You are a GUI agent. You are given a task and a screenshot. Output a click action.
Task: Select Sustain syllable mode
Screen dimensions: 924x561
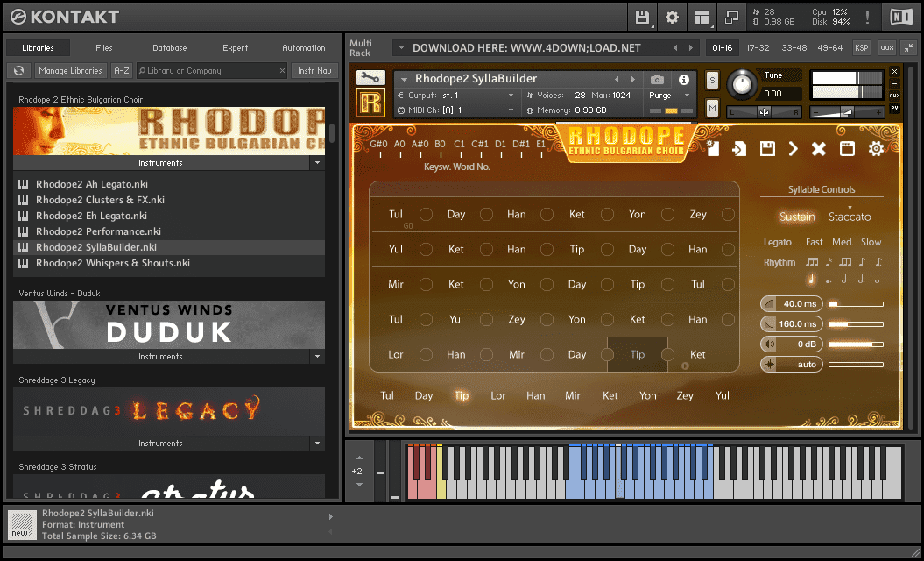point(797,217)
